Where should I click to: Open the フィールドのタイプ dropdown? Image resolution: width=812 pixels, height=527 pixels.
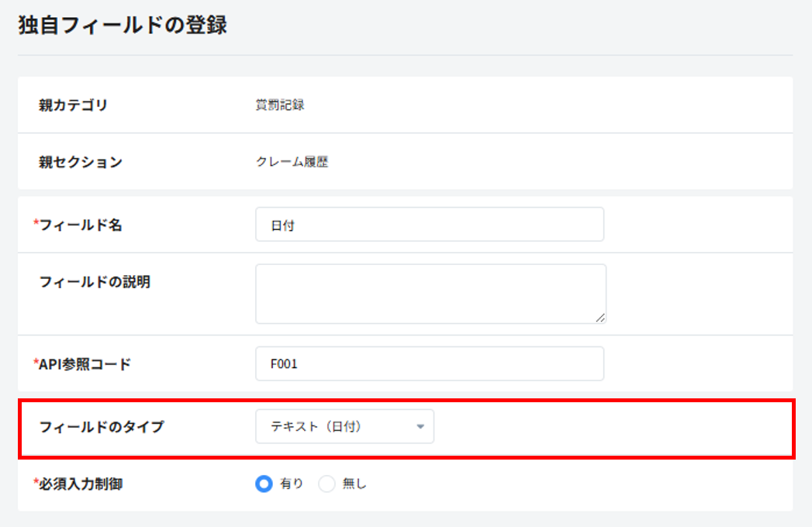pos(344,426)
